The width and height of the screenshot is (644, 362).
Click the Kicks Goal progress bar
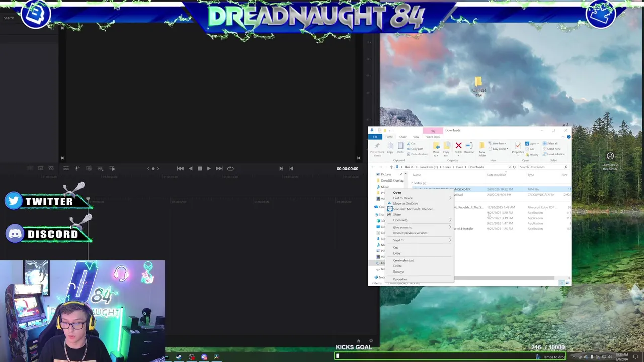pyautogui.click(x=450, y=356)
